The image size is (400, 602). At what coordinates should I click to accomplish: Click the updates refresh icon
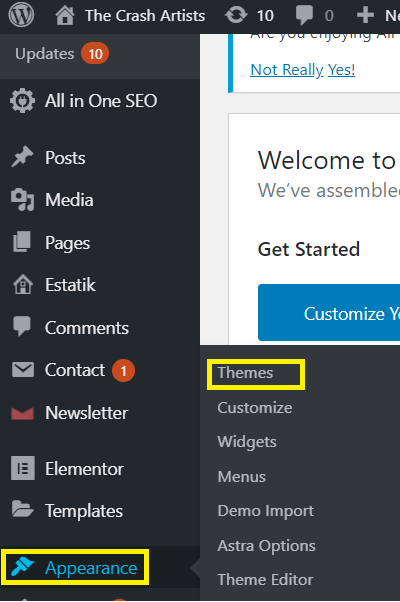click(236, 16)
